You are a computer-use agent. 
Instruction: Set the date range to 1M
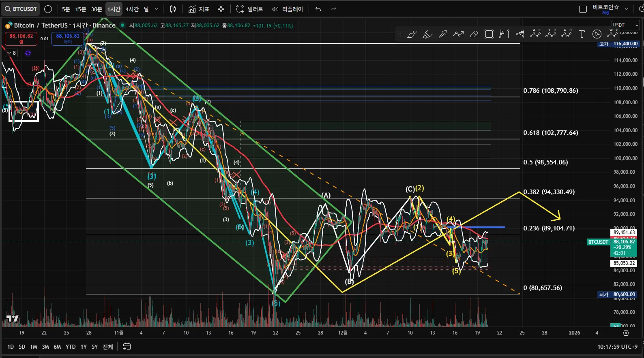point(34,347)
